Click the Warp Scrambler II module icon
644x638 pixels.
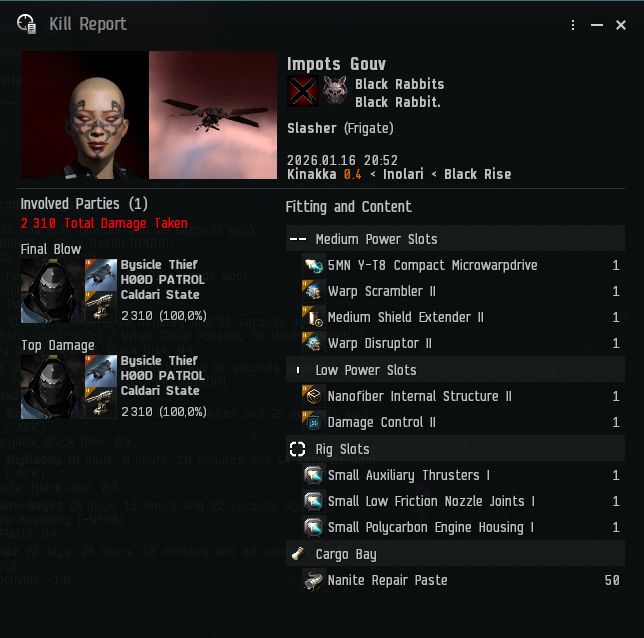(314, 291)
